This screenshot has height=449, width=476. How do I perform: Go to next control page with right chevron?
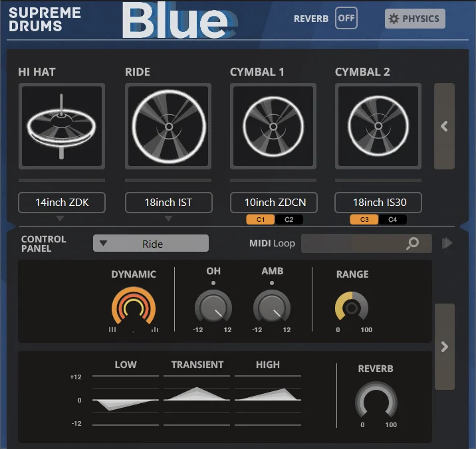[x=444, y=347]
